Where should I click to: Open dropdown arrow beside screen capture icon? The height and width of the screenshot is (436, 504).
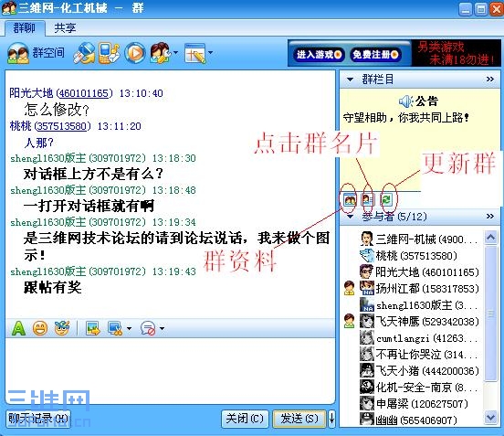(129, 328)
